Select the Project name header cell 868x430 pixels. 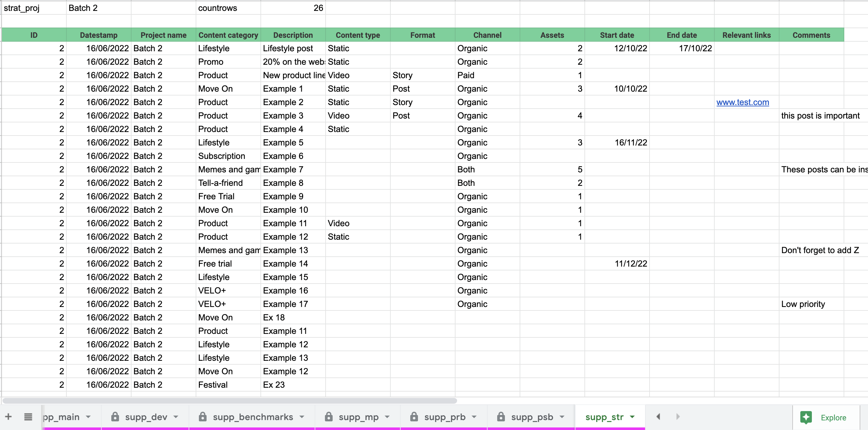pos(163,35)
